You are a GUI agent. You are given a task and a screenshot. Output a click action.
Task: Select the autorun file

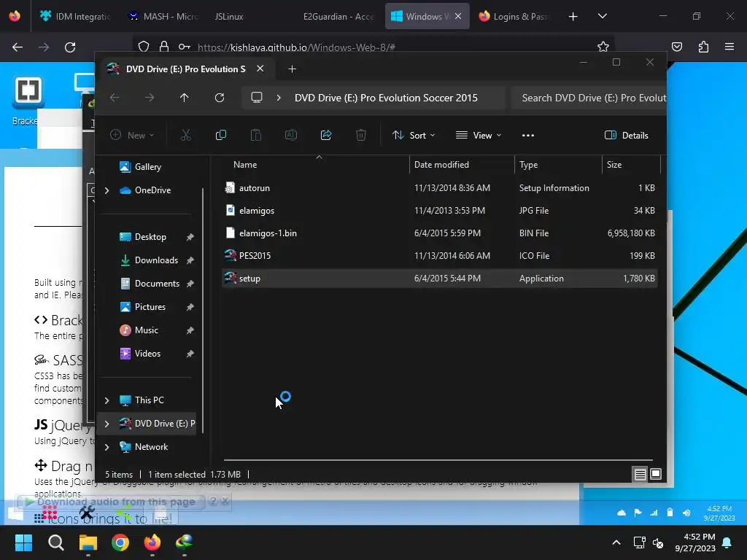[439, 188]
